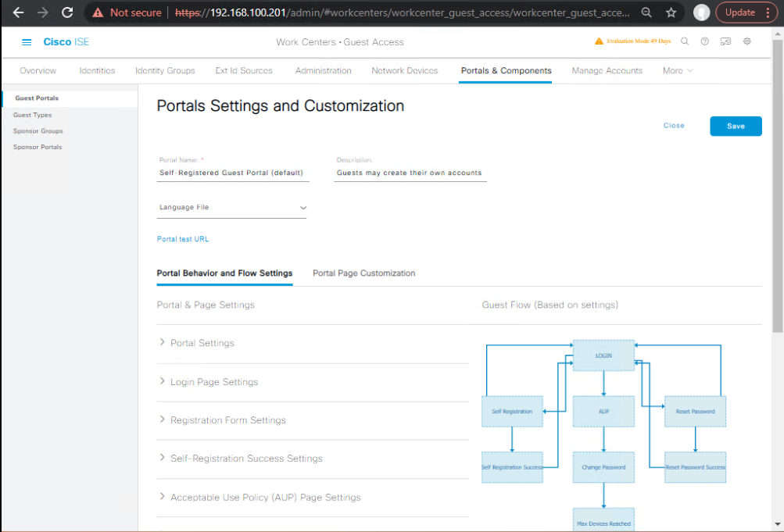The height and width of the screenshot is (532, 784).
Task: Open the browser profile avatar
Action: pyautogui.click(x=701, y=12)
